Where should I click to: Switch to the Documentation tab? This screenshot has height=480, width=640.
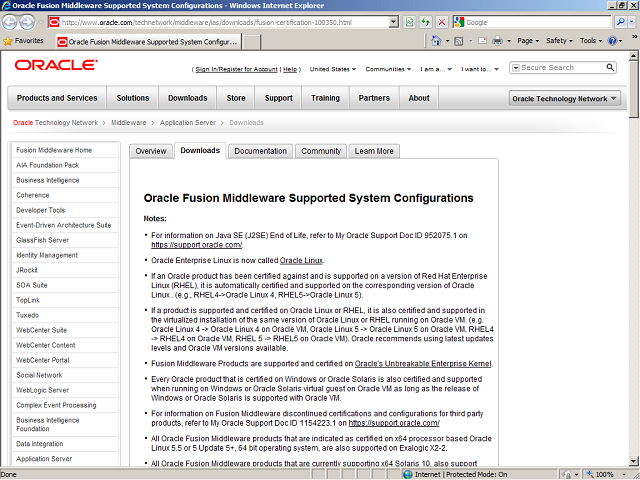pos(260,151)
